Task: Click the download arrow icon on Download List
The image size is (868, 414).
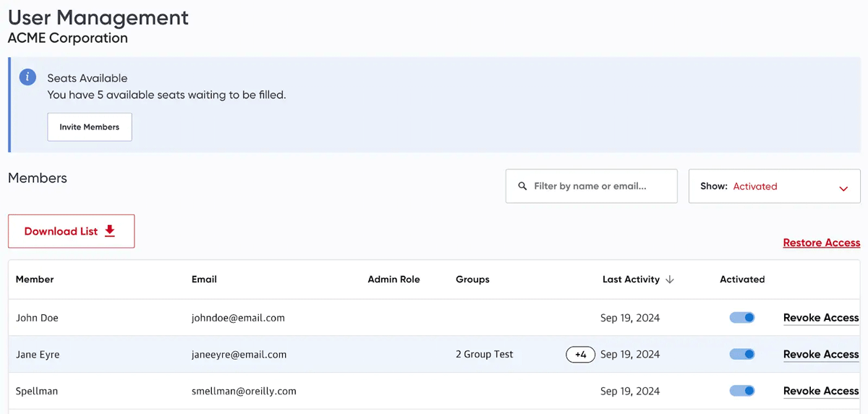Action: point(110,231)
